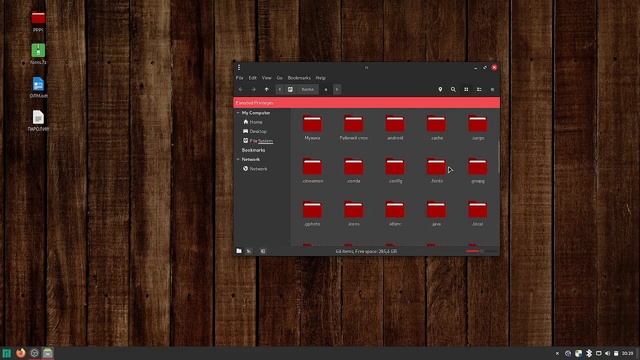The height and width of the screenshot is (360, 640).
Task: Select the .icons folder
Action: [x=353, y=213]
